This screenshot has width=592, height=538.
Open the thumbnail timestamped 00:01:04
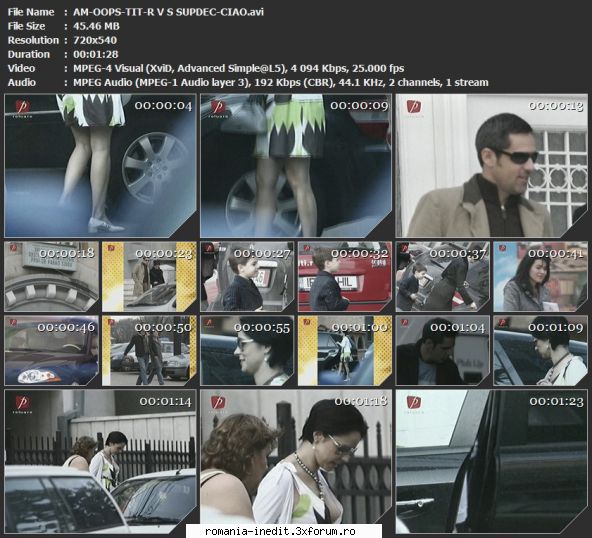pos(442,351)
